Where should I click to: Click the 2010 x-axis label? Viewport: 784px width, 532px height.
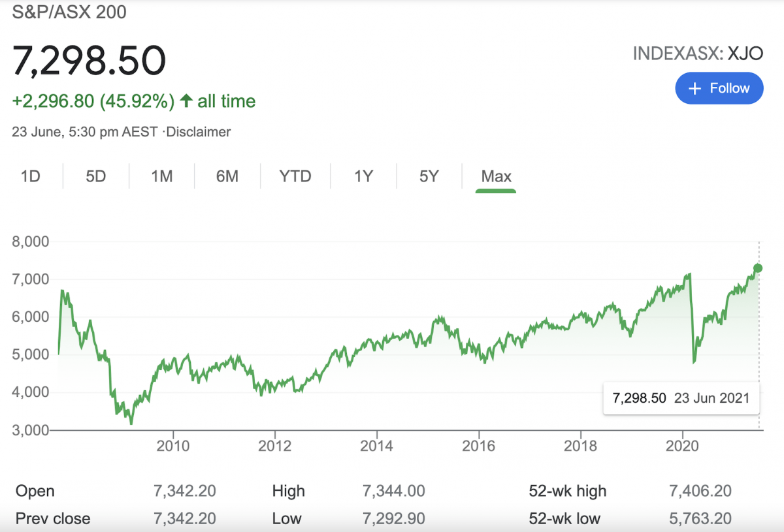pyautogui.click(x=173, y=446)
